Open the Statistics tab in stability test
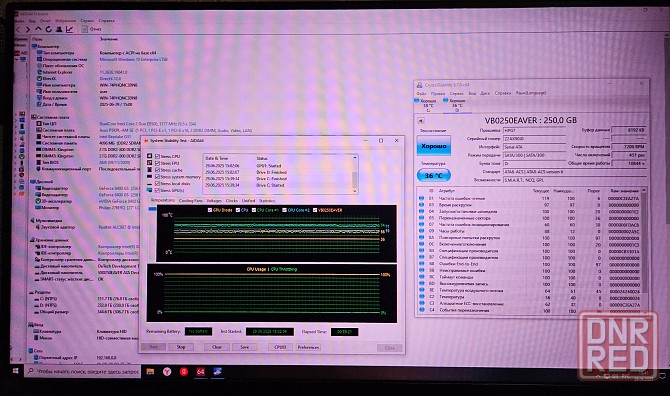 (x=267, y=200)
